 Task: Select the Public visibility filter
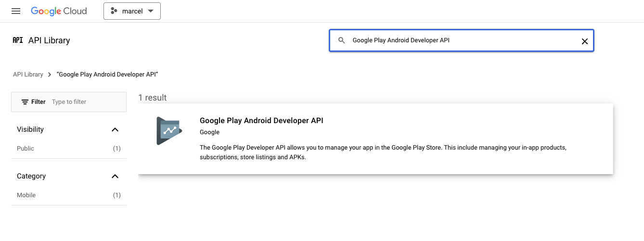(69, 149)
